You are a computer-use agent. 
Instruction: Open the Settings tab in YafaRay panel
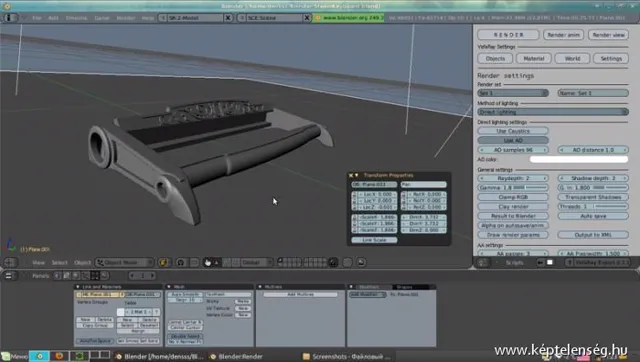click(611, 58)
